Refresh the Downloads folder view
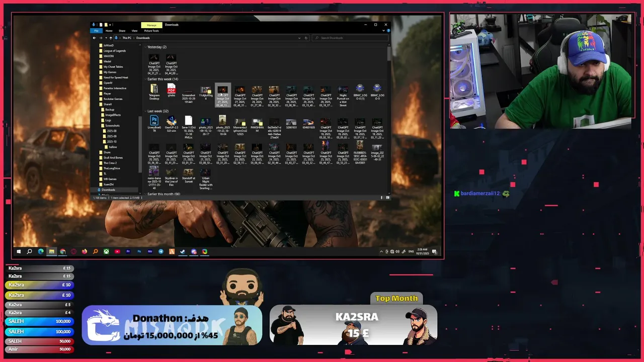The width and height of the screenshot is (644, 362). pos(306,38)
